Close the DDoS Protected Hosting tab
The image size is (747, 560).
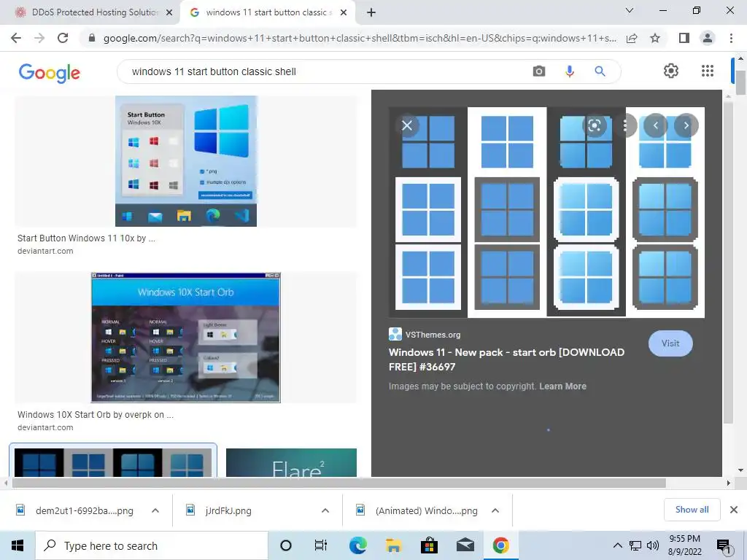169,13
